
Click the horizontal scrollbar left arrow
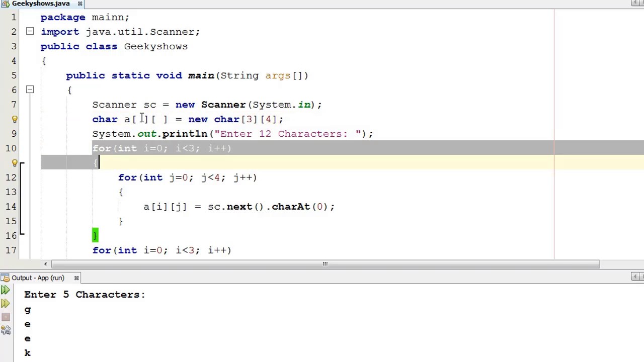(x=45, y=264)
